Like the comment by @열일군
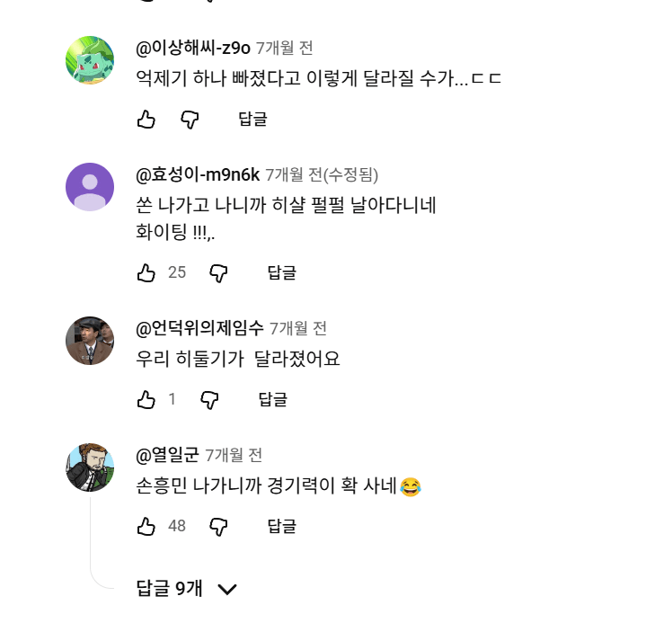 pos(146,526)
